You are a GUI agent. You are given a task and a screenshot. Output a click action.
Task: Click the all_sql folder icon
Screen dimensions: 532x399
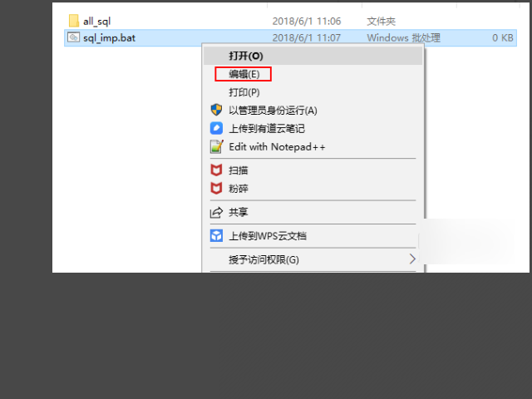coord(74,21)
